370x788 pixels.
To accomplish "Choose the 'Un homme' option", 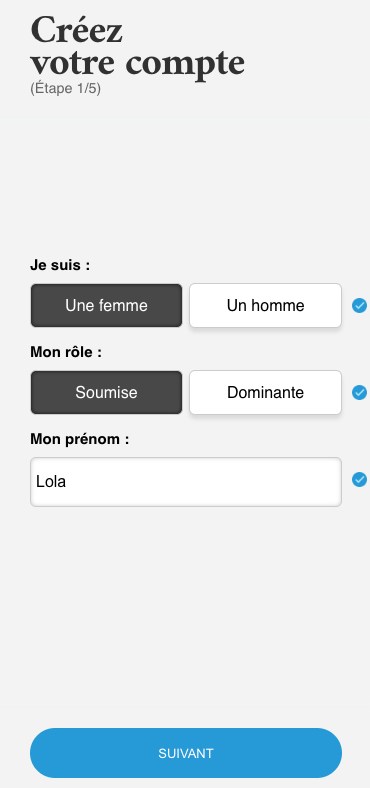I will pyautogui.click(x=265, y=306).
